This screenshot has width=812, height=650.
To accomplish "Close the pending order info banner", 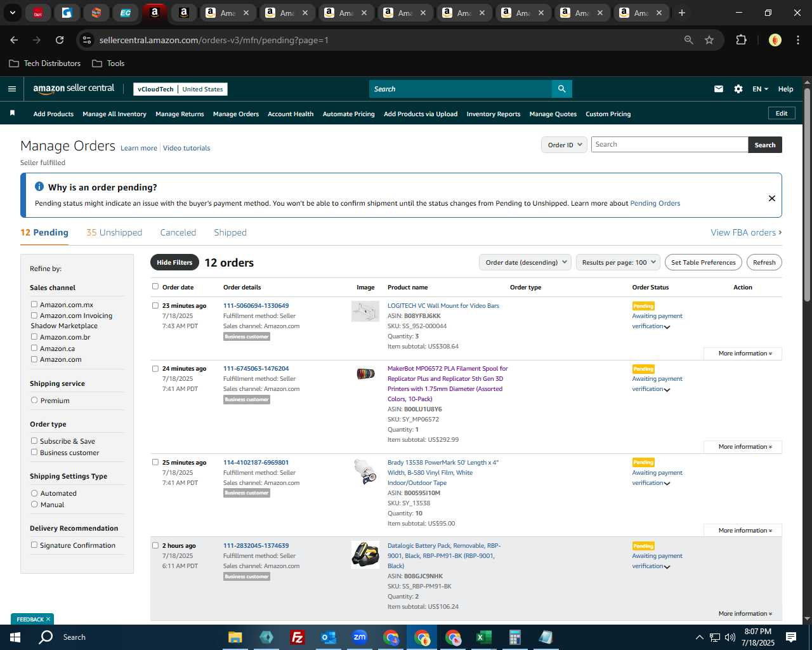I will click(771, 198).
